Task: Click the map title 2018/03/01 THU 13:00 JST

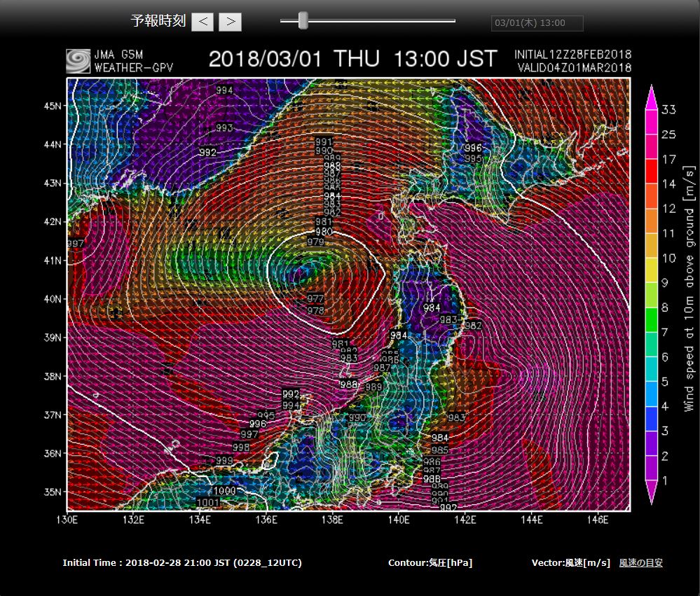Action: [x=352, y=58]
